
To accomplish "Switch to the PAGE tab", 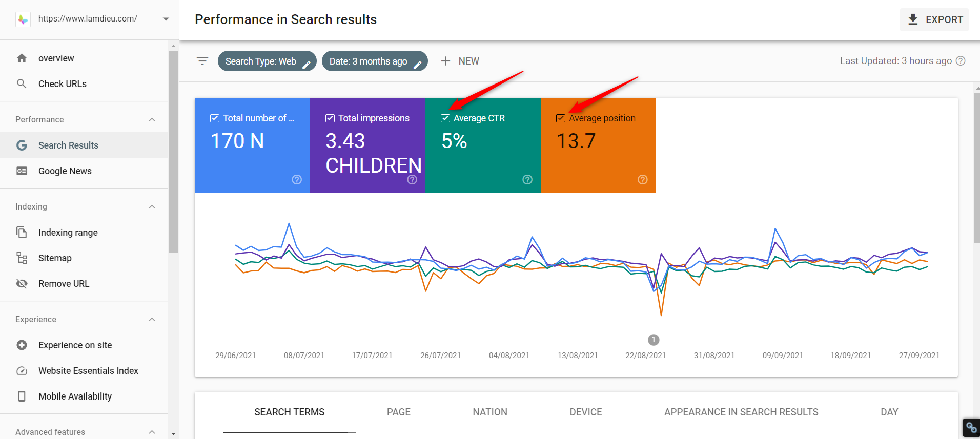I will (399, 412).
